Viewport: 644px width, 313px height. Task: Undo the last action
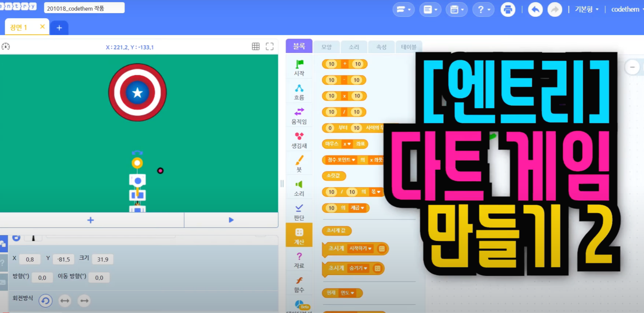click(535, 10)
